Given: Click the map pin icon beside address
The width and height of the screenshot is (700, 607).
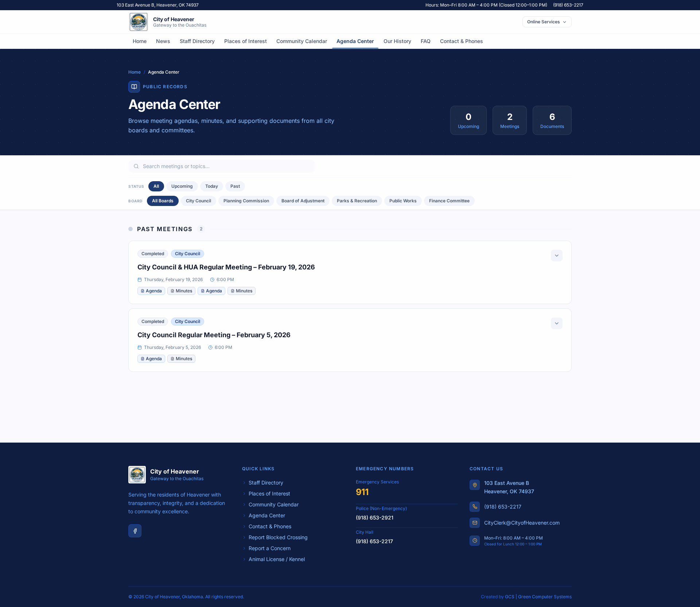Looking at the screenshot, I should tap(475, 485).
